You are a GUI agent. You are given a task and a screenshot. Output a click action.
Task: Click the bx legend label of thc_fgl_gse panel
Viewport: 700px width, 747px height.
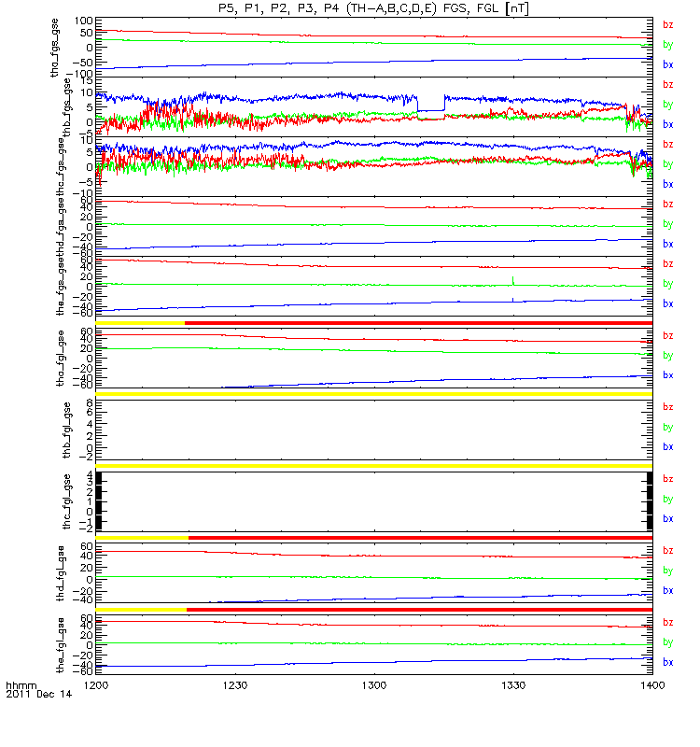tap(668, 519)
